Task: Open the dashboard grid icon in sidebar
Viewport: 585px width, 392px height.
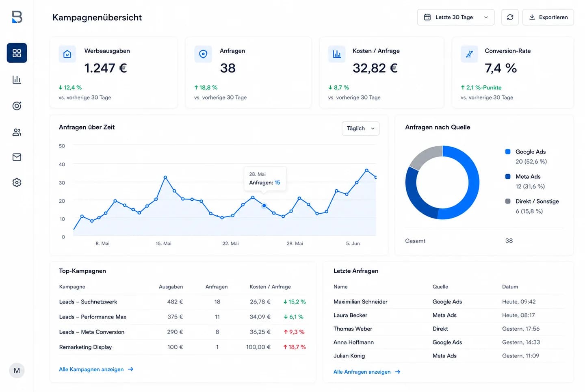Action: [x=17, y=53]
